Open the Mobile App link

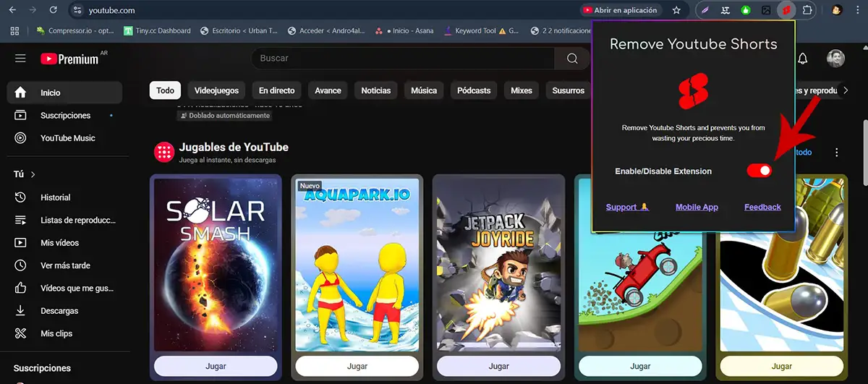pyautogui.click(x=697, y=207)
